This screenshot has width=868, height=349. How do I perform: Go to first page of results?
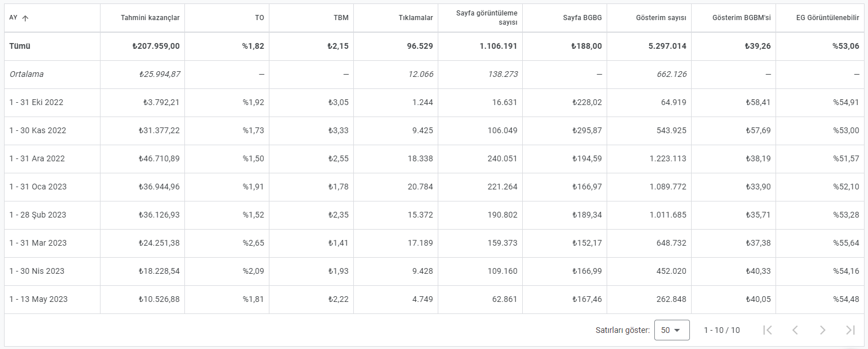(x=767, y=330)
